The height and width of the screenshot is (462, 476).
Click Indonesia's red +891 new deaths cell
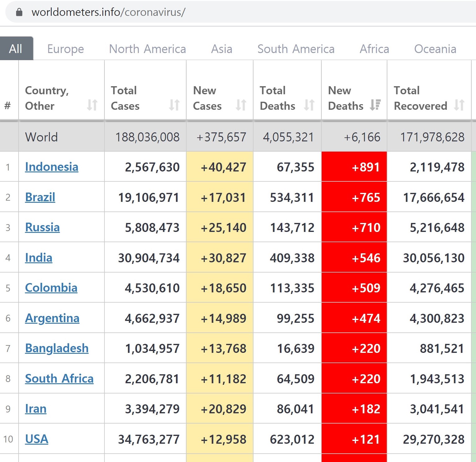pyautogui.click(x=354, y=167)
